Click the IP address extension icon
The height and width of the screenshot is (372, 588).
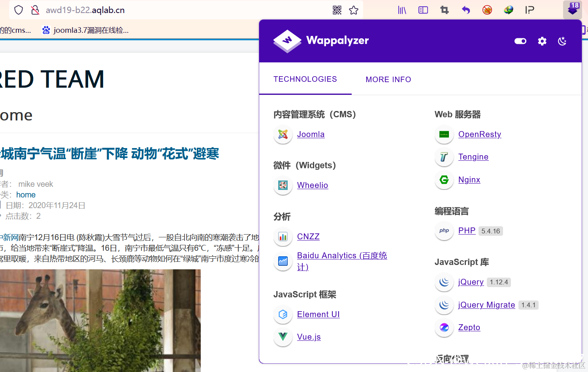pyautogui.click(x=530, y=10)
